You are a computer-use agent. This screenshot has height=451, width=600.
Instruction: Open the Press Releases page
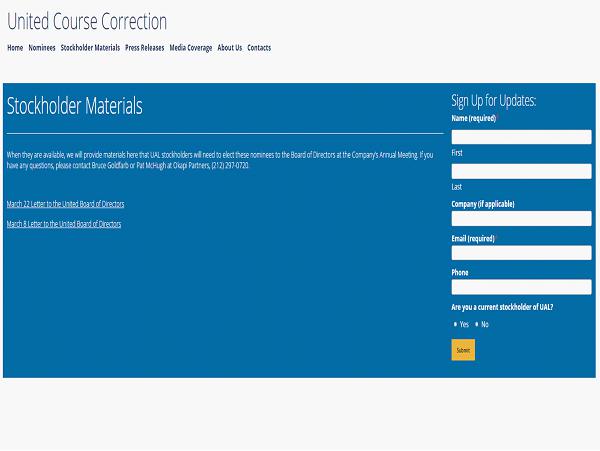tap(144, 48)
